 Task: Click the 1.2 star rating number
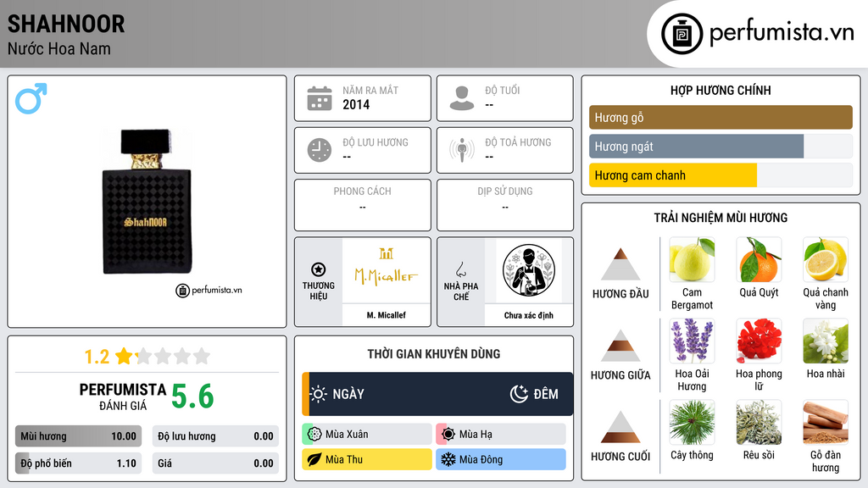pos(97,357)
